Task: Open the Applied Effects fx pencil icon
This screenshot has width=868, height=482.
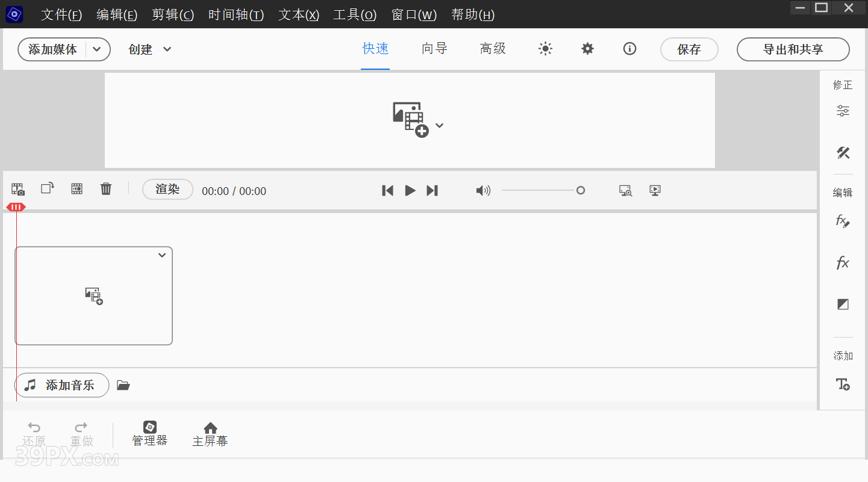Action: (843, 221)
